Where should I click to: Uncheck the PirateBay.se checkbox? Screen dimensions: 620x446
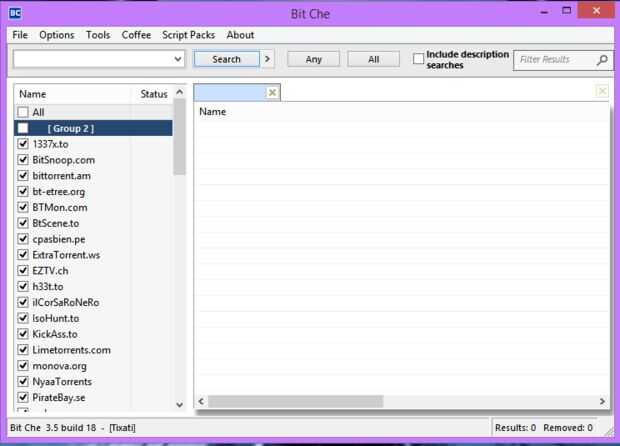tap(23, 397)
